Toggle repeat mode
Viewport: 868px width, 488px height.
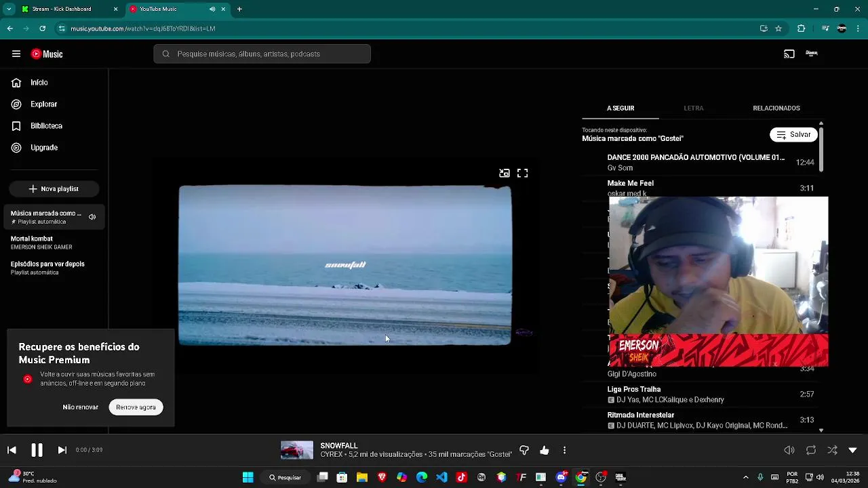pos(811,450)
